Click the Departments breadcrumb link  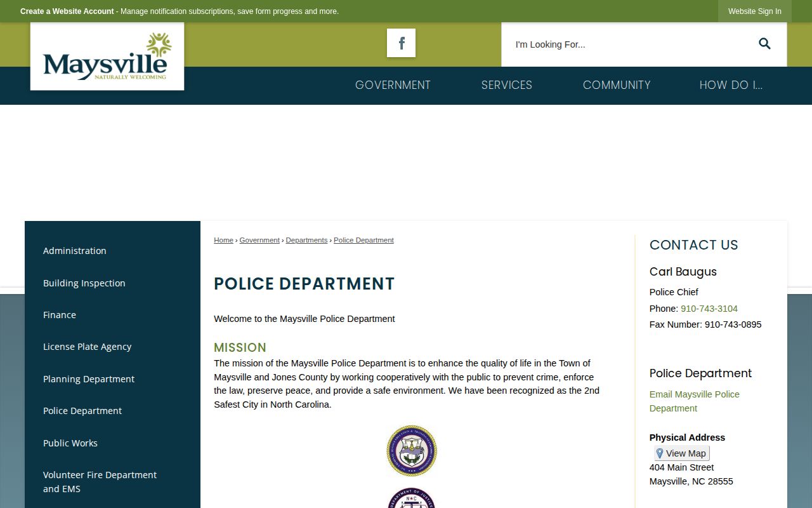tap(306, 240)
